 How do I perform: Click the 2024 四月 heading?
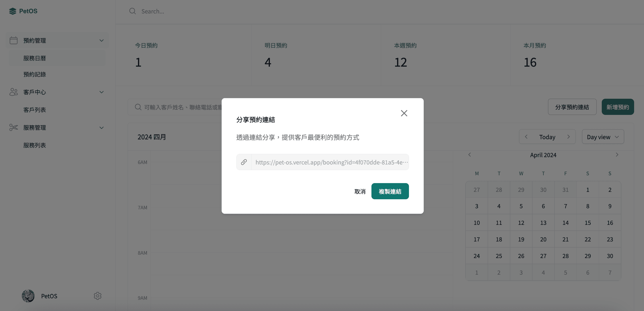click(x=152, y=137)
